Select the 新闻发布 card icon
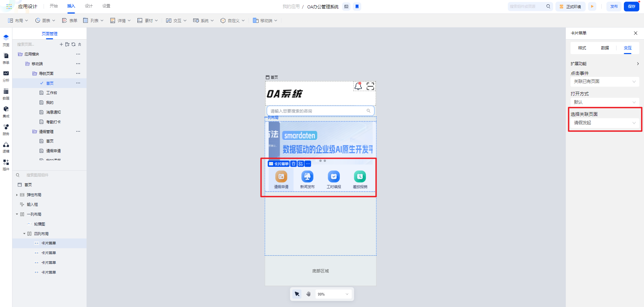The height and width of the screenshot is (307, 644). pyautogui.click(x=307, y=176)
